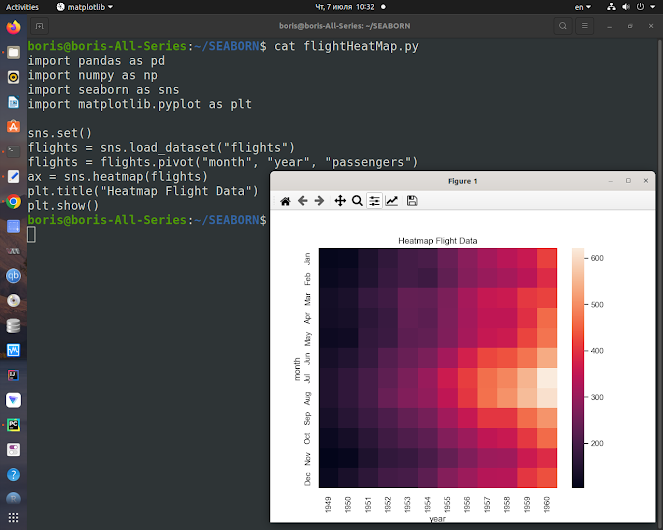Activate the Zoom to rectangle magnifier tool
This screenshot has width=663, height=530.
pos(357,201)
